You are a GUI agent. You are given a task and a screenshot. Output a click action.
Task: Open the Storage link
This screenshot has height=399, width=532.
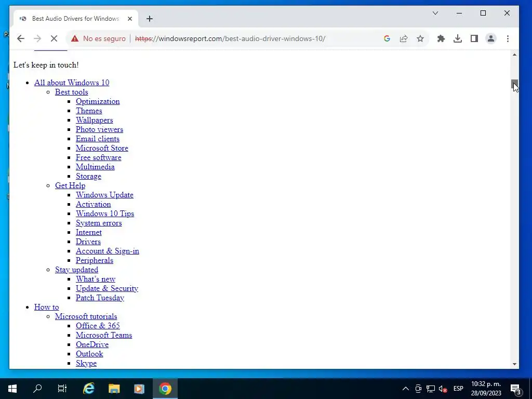[x=88, y=176]
